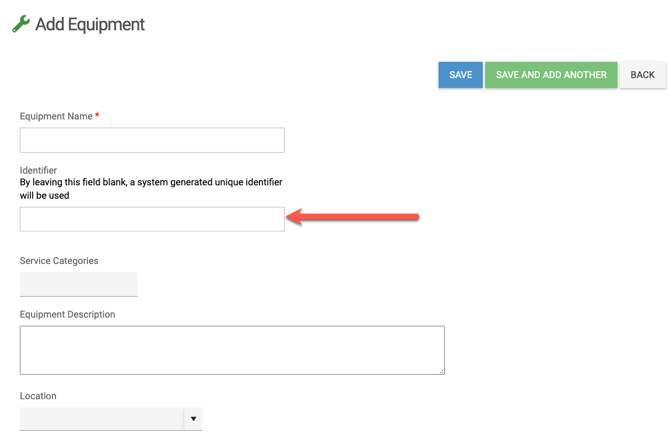Click the Add Equipment page title
The height and width of the screenshot is (433, 670).
(90, 24)
